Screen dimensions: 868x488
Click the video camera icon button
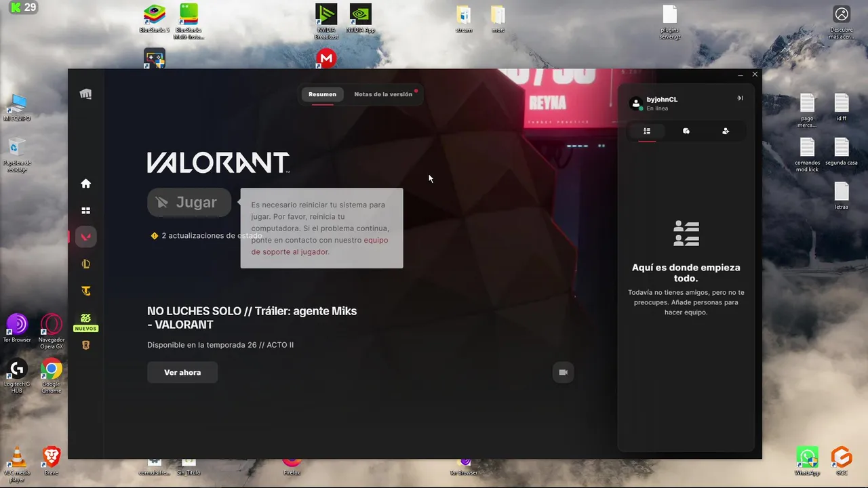pos(563,372)
